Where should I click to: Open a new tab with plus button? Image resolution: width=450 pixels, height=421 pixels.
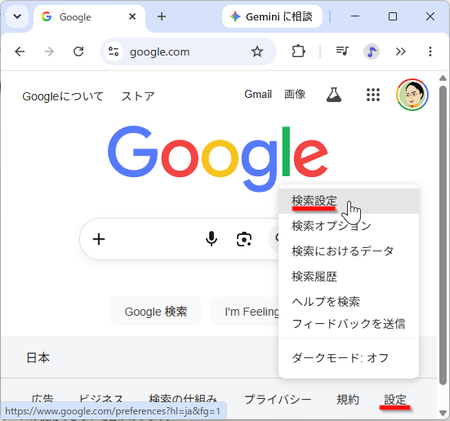click(162, 16)
